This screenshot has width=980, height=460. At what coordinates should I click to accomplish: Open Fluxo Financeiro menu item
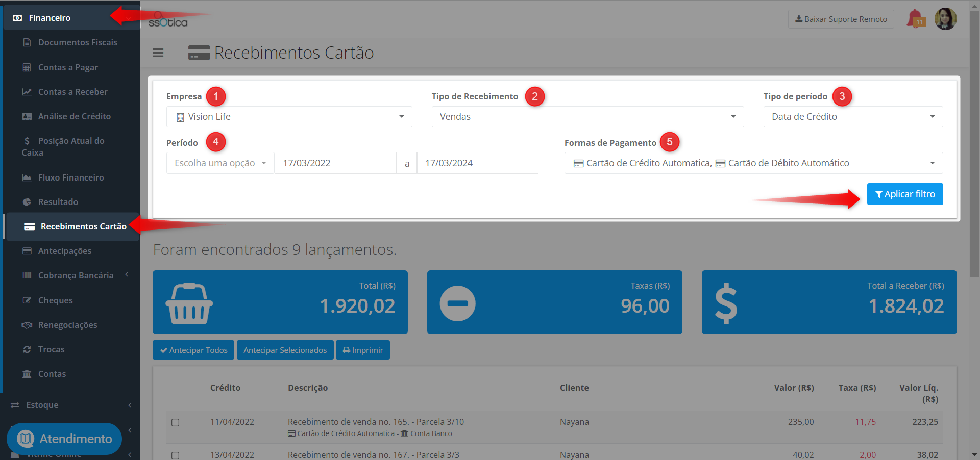point(71,177)
